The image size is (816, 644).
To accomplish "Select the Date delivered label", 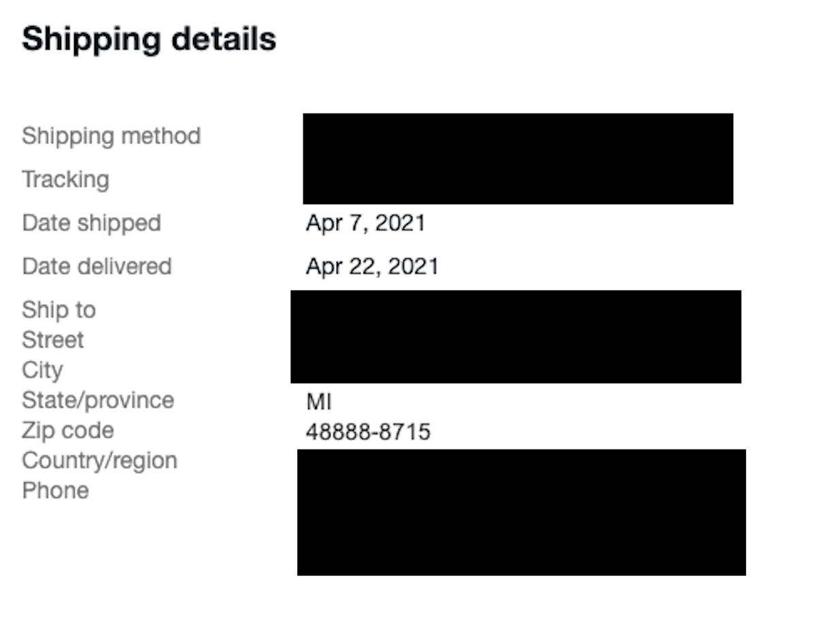I will 97,266.
